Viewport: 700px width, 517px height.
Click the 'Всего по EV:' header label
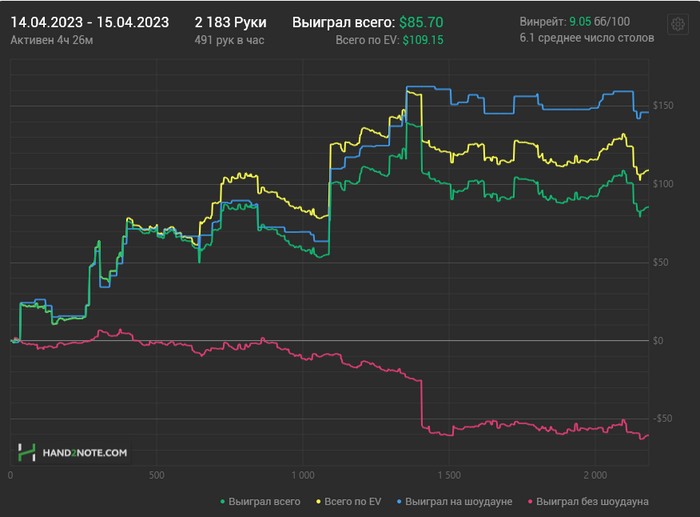tap(367, 40)
